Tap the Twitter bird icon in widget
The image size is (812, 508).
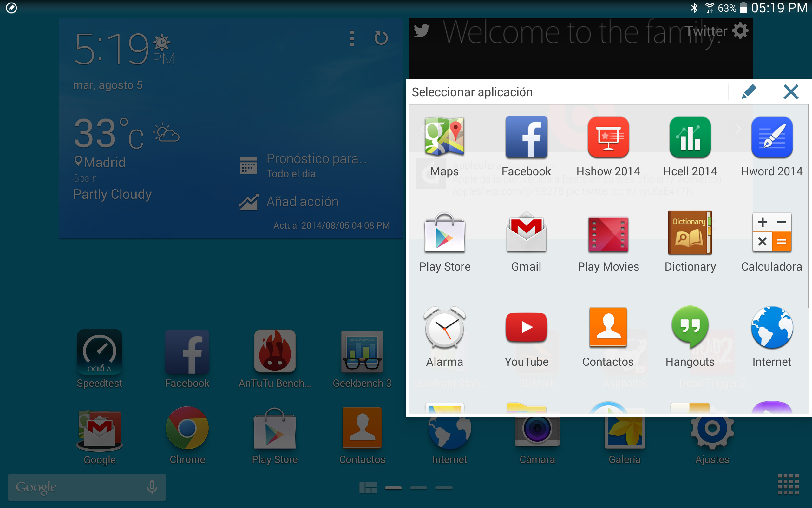click(422, 31)
